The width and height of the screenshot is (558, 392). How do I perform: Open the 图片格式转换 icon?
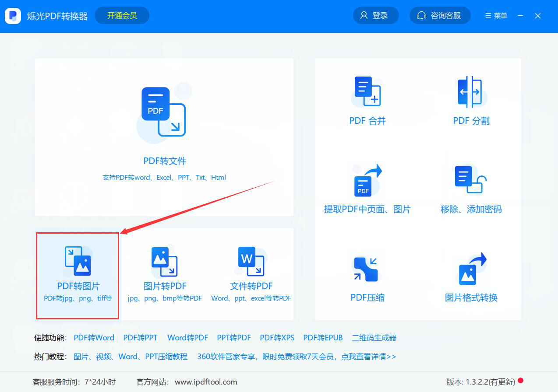[x=472, y=269]
